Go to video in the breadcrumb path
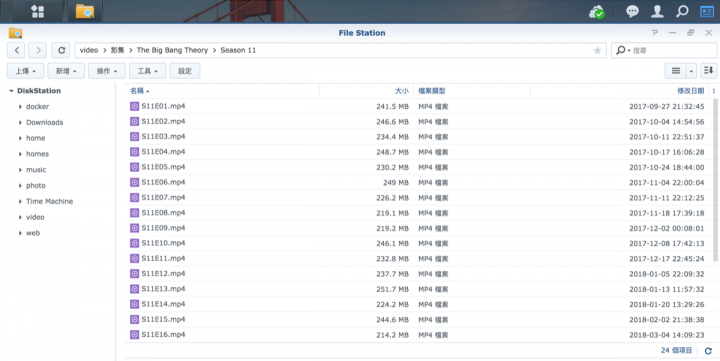Screen dimensions: 720x361 (x=89, y=50)
